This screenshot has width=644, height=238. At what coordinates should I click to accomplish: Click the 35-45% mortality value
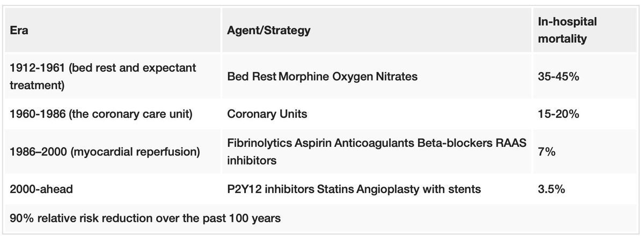(x=558, y=77)
